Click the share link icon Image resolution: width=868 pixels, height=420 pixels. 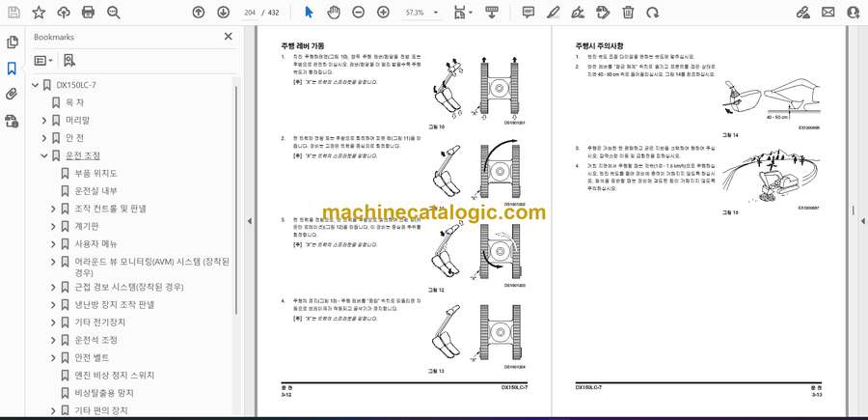(803, 13)
